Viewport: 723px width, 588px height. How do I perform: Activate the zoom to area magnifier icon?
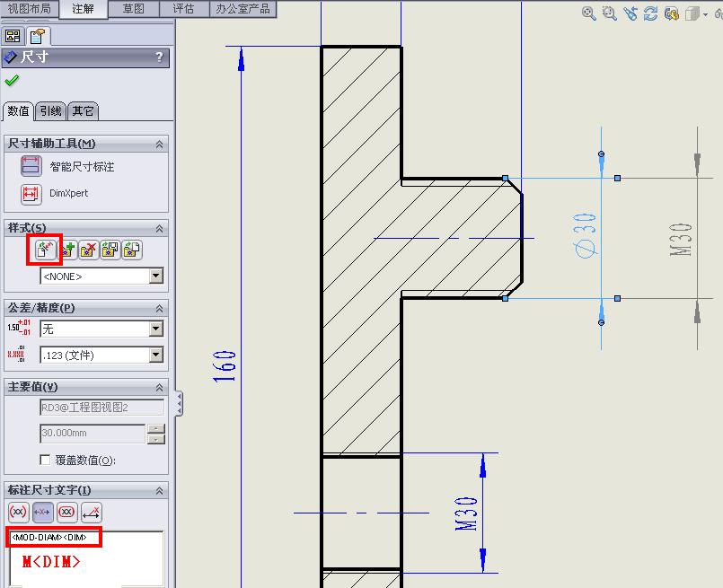click(610, 13)
